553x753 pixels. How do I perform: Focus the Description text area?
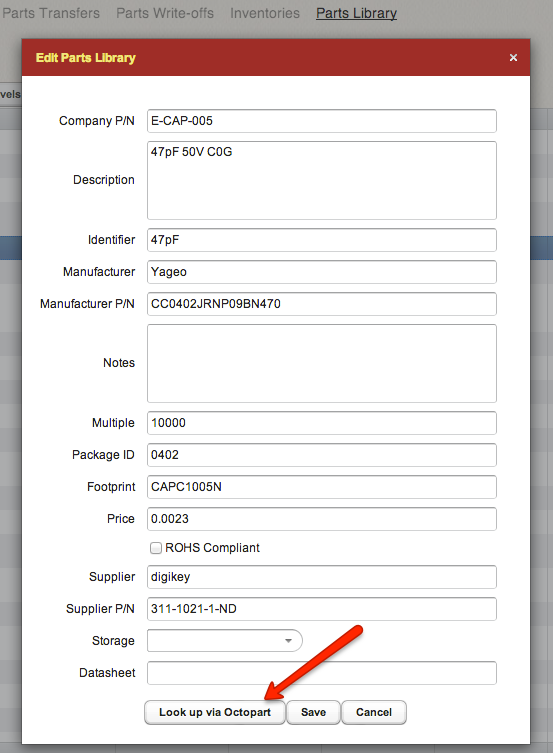tap(322, 181)
